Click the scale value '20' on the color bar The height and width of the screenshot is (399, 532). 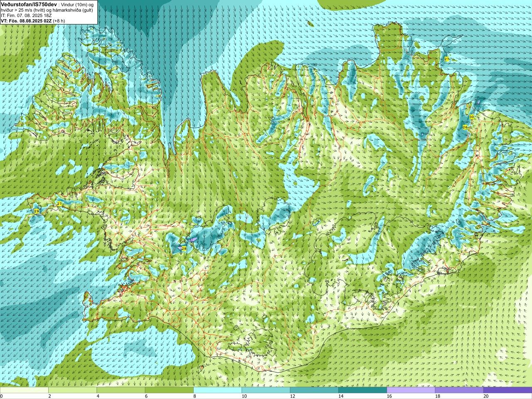tap(486, 396)
